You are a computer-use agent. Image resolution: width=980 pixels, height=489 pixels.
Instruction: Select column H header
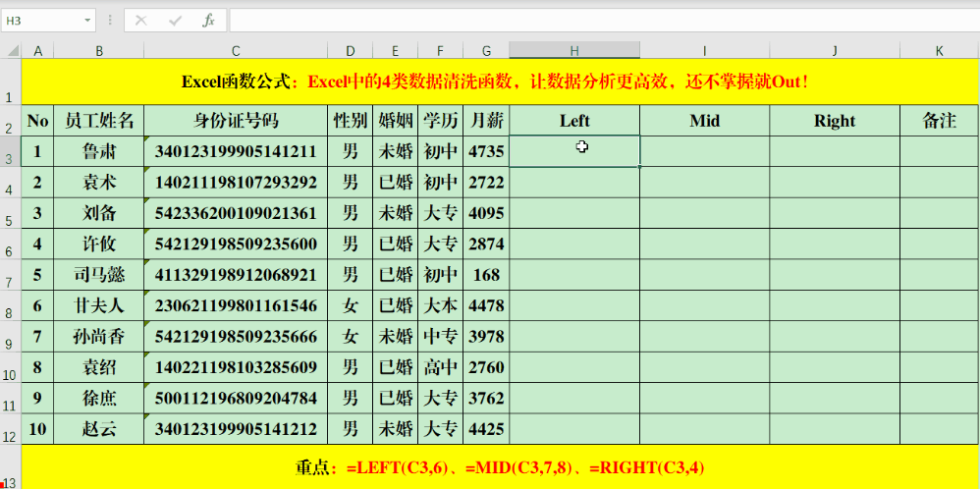click(574, 51)
